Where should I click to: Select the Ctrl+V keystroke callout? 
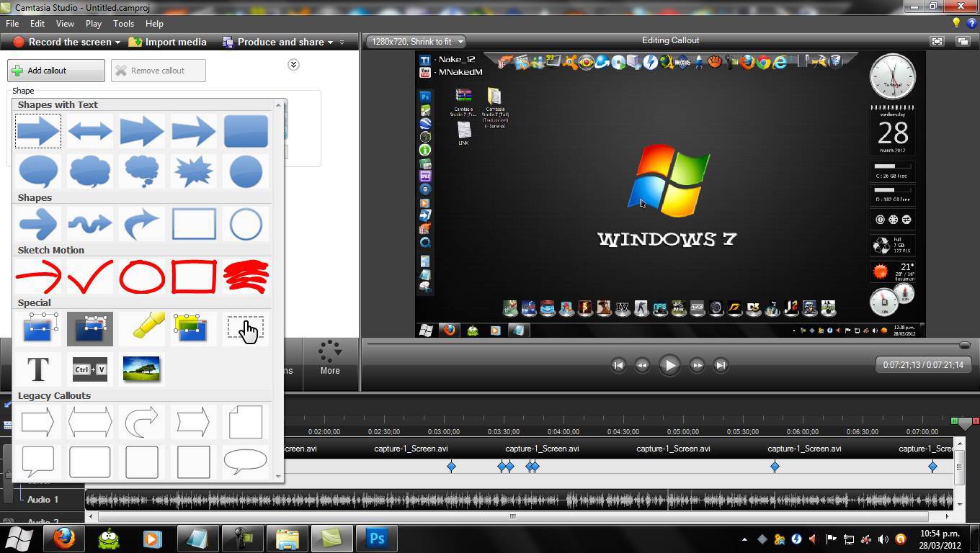point(90,369)
